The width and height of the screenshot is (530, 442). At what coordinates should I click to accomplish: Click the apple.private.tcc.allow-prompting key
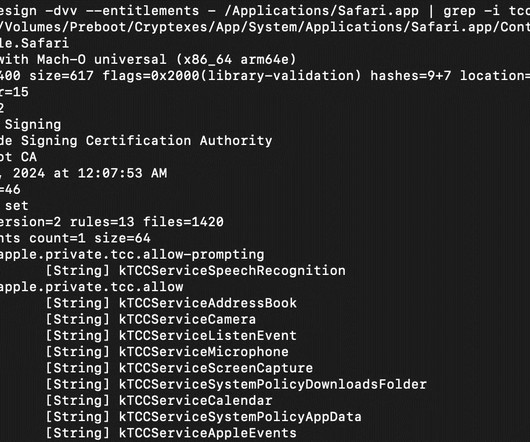[132, 254]
